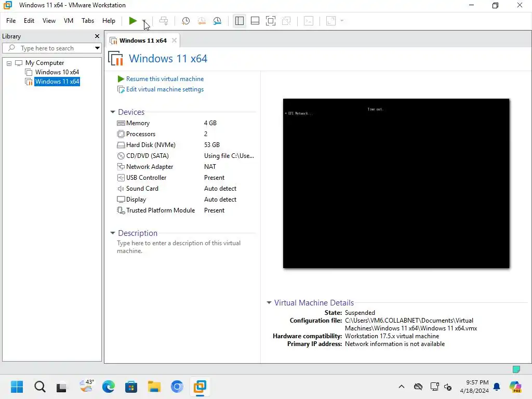Viewport: 532px width, 399px height.
Task: Click the muted volume tray icon
Action: (x=448, y=387)
